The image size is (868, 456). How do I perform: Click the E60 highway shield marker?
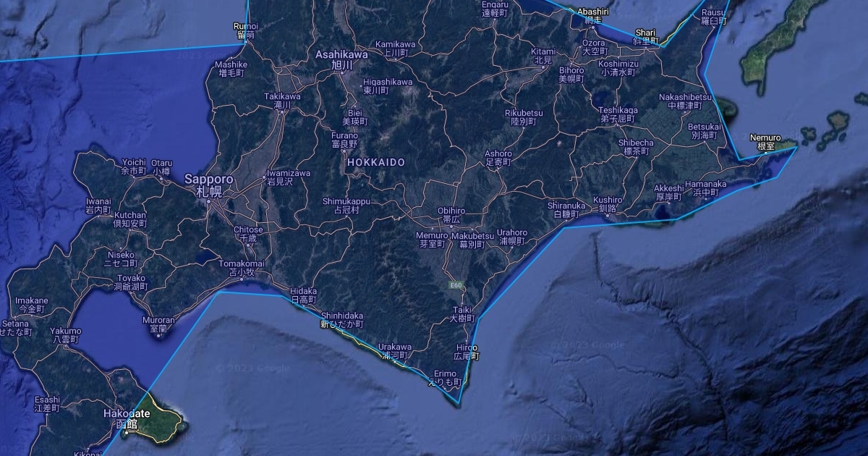(456, 286)
